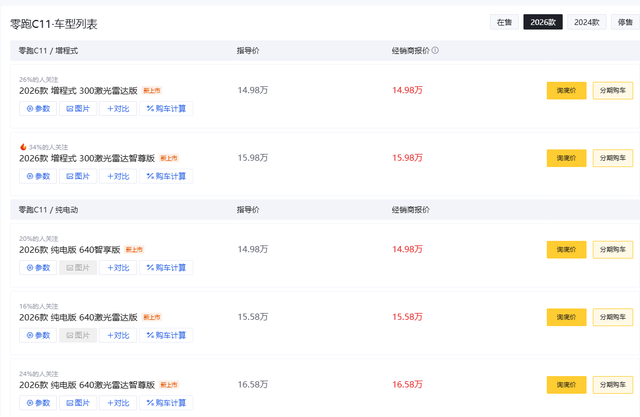Open 参数 for 纯电版 640激光雷达版

point(38,335)
